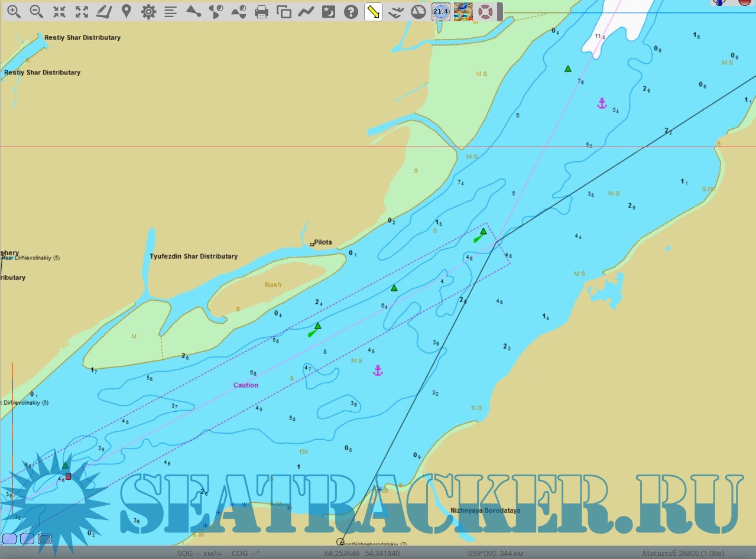Image resolution: width=756 pixels, height=559 pixels.
Task: Open help with the question mark icon
Action: click(x=351, y=12)
